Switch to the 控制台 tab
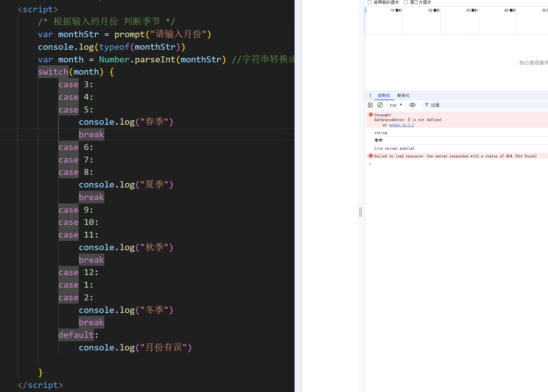 click(x=384, y=95)
